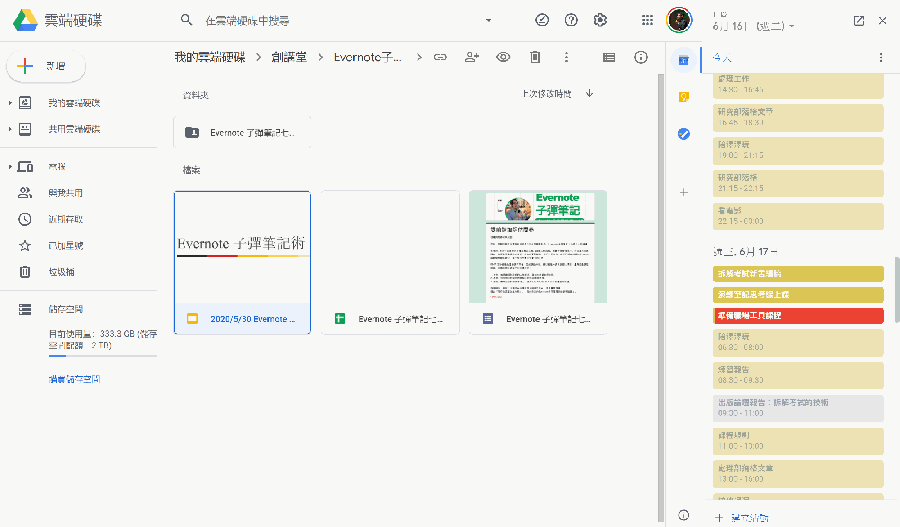
Task: Open the date selector dropdown 6月16日
Action: point(753,26)
